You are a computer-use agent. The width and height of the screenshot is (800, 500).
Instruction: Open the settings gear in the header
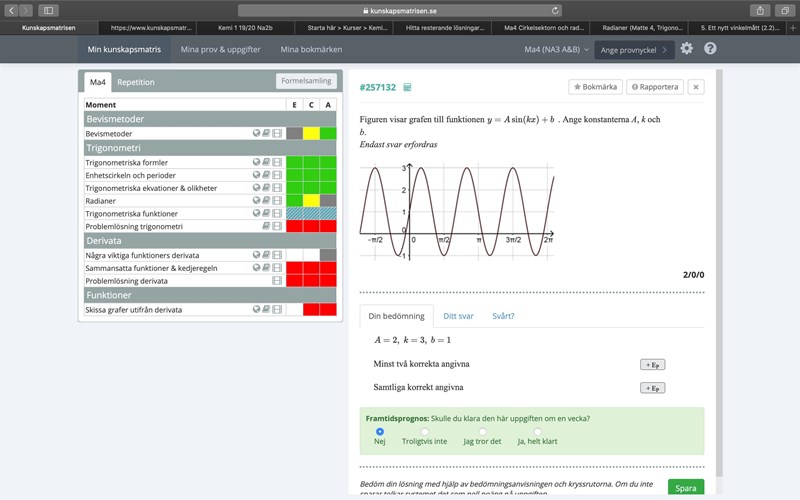pos(686,48)
